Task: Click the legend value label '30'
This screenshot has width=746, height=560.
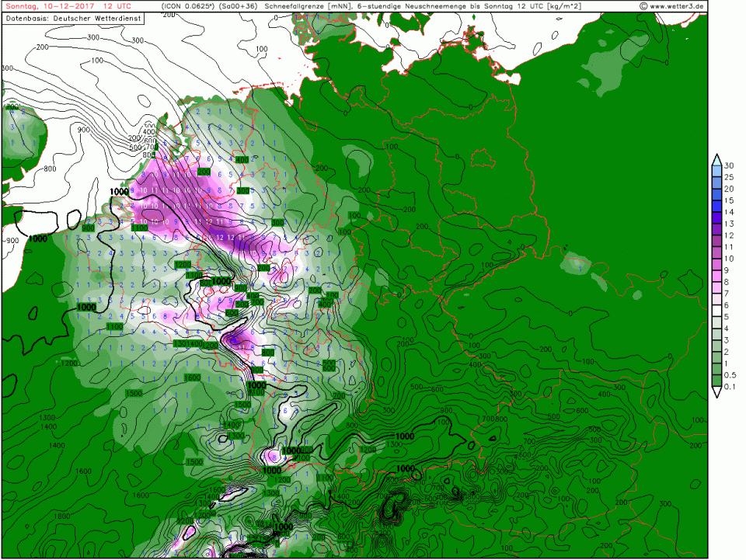Action: tap(729, 165)
